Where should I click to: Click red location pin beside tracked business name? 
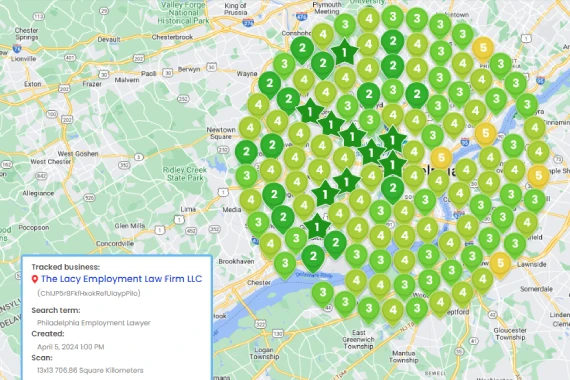pos(35,279)
